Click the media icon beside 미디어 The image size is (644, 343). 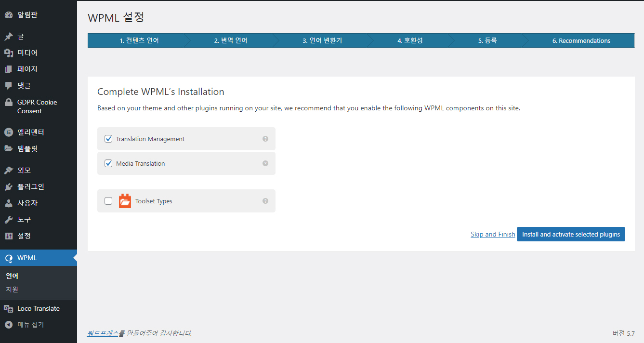tap(8, 53)
